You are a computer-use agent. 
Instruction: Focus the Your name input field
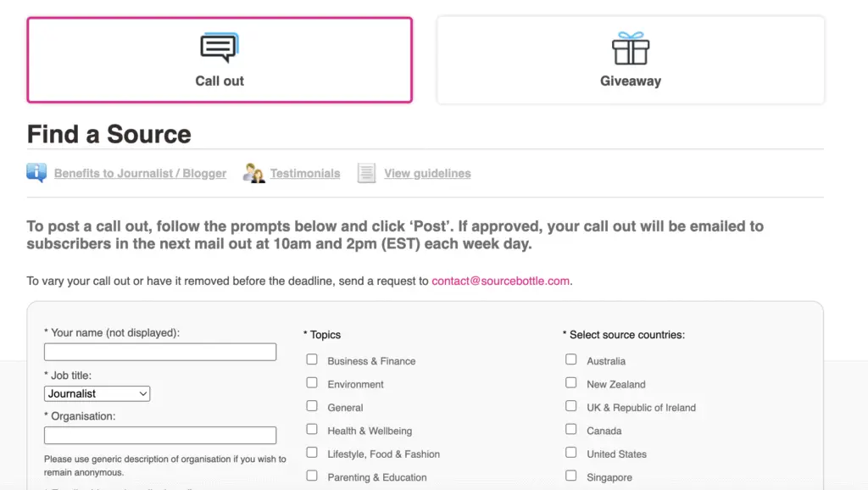(160, 352)
